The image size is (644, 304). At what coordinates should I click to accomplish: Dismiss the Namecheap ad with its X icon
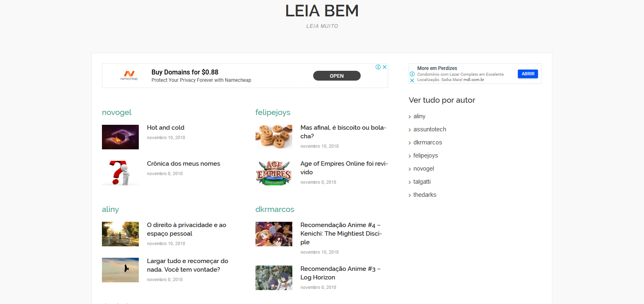(384, 67)
